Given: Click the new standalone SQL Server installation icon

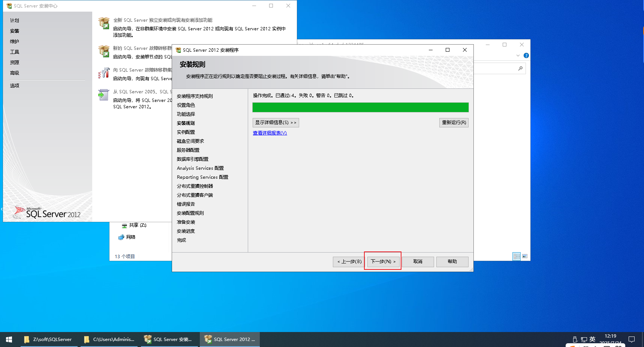Looking at the screenshot, I should point(104,23).
